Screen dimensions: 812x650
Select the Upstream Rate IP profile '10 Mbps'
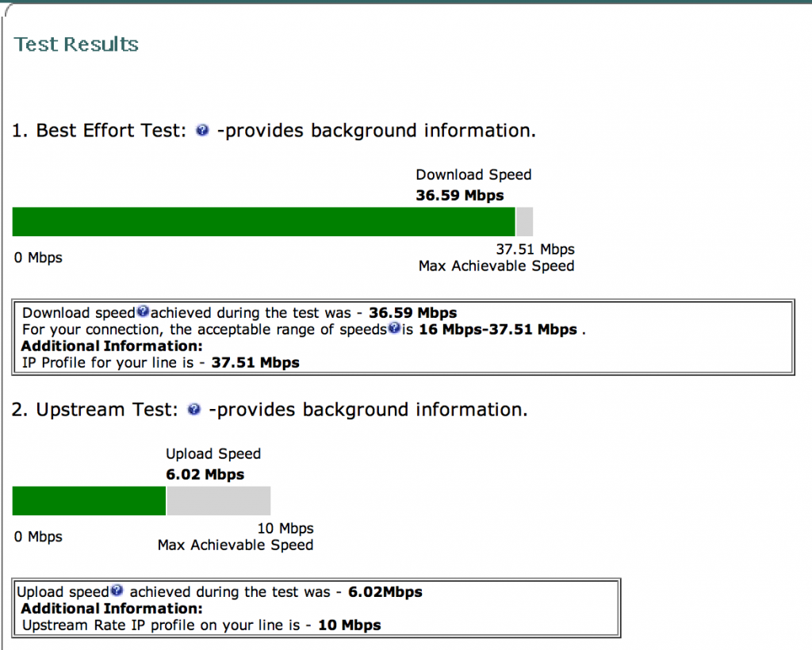click(350, 625)
